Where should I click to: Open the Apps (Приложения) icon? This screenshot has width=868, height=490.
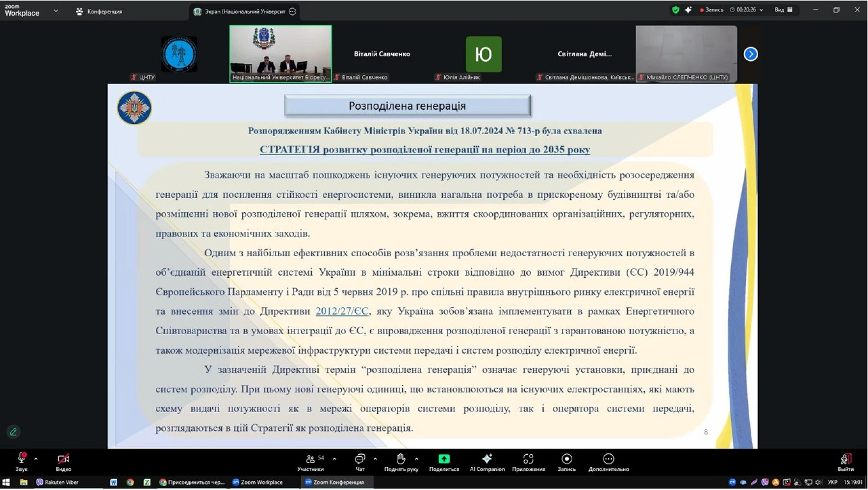coord(528,459)
